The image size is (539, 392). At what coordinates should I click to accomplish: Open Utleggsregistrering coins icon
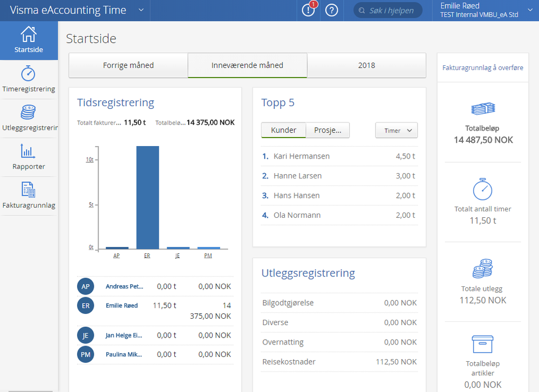coord(29,112)
